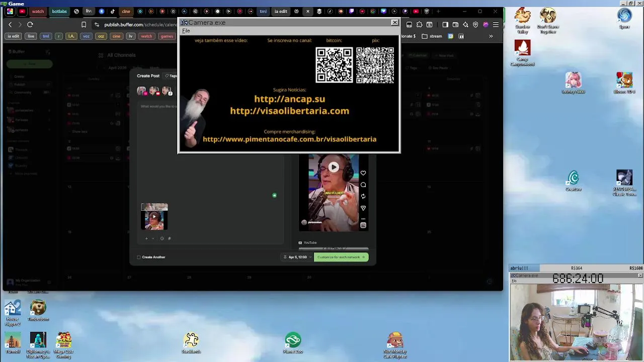This screenshot has width=644, height=362.
Task: Switch to the 'cine' browser tab
Action: point(126,11)
